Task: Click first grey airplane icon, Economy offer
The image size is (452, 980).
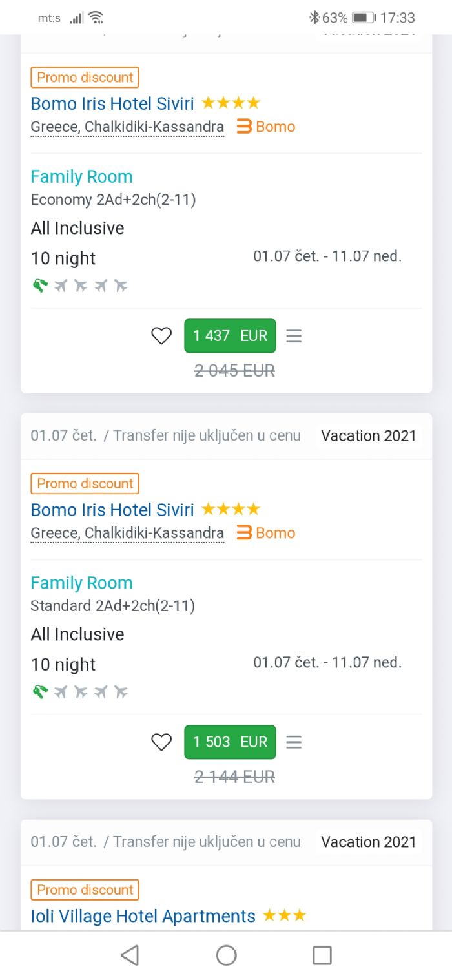Action: click(61, 285)
